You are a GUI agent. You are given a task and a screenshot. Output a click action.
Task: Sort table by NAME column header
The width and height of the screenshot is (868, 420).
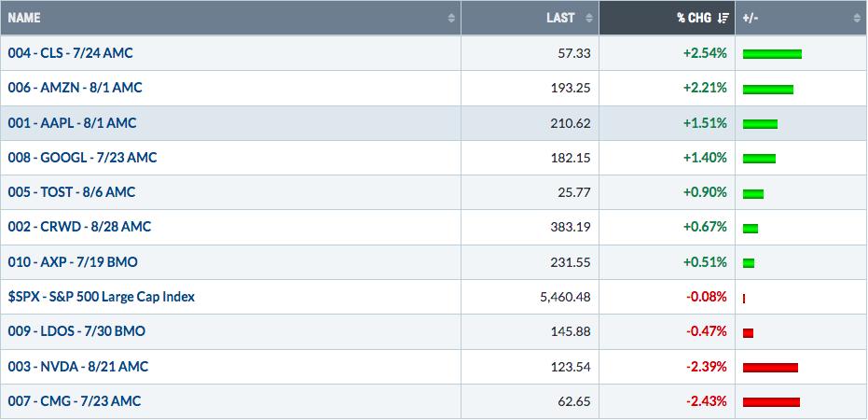(x=230, y=18)
